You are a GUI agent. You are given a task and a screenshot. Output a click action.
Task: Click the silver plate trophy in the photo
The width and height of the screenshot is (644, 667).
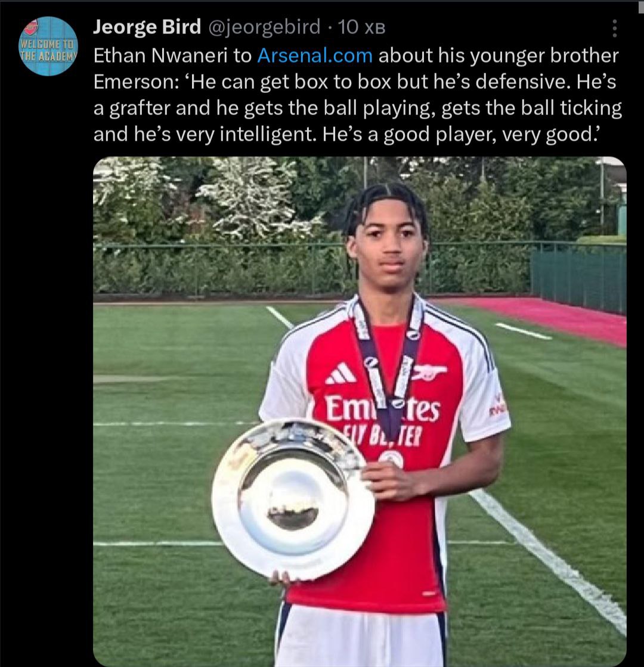(293, 500)
